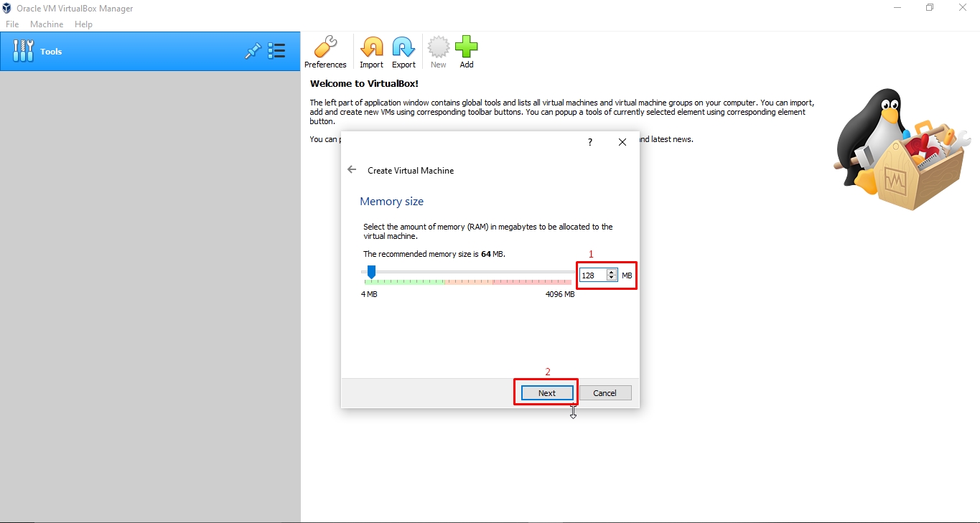Image resolution: width=980 pixels, height=523 pixels.
Task: Click the dialog help question mark
Action: click(x=590, y=142)
